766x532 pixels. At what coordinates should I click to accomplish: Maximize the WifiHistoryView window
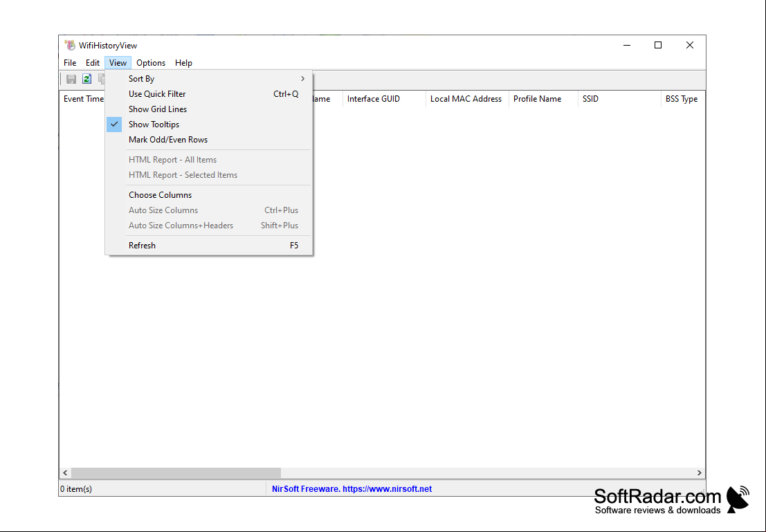click(x=658, y=46)
